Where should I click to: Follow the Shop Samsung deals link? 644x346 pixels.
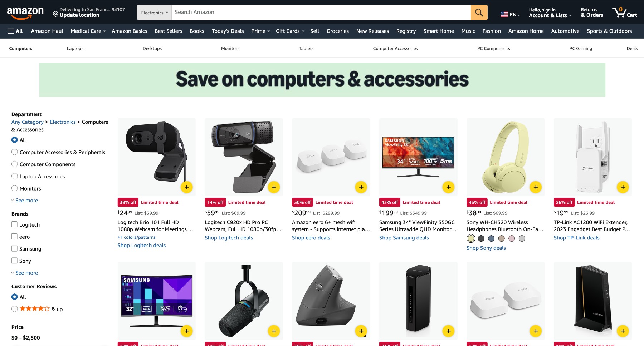tap(404, 238)
